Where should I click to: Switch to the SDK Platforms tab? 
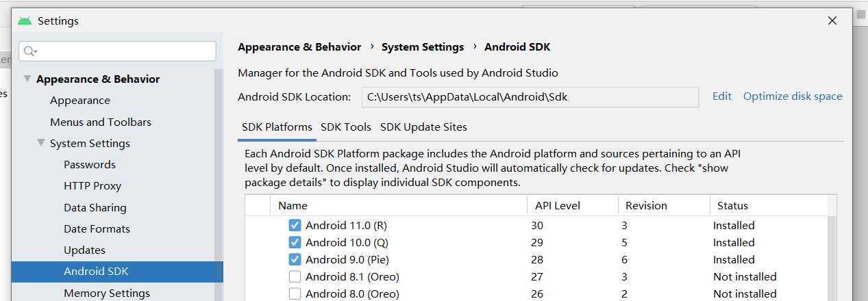[277, 127]
